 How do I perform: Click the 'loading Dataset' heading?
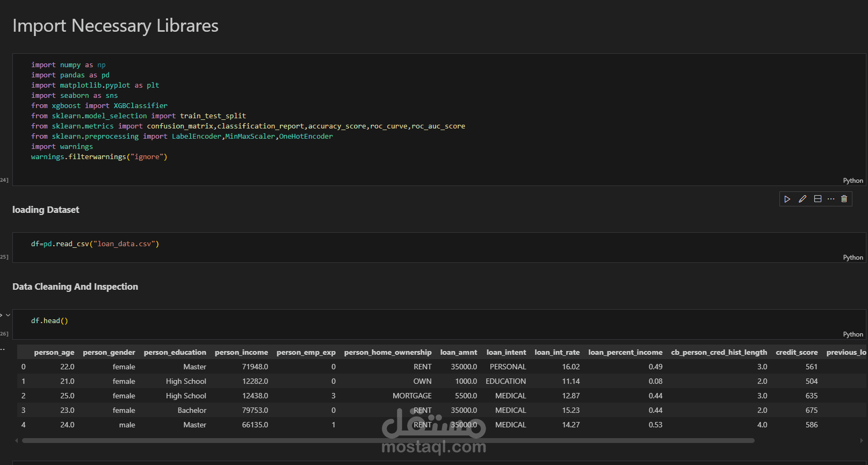click(46, 210)
